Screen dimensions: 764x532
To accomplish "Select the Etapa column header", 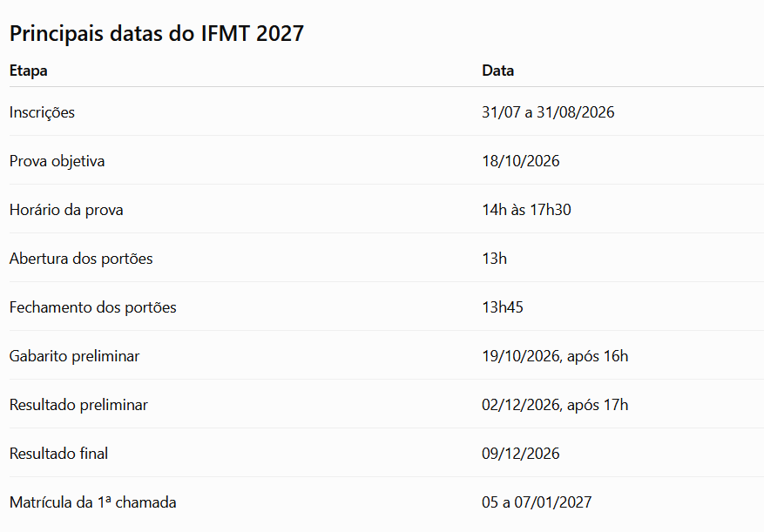I will (28, 71).
